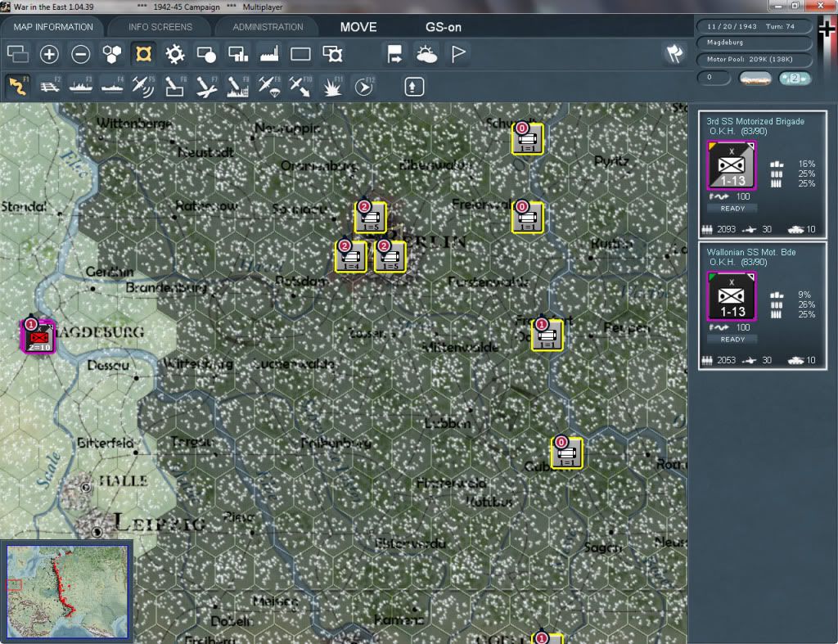Zoom in the map with the plus icon
The height and width of the screenshot is (644, 838).
pos(49,54)
